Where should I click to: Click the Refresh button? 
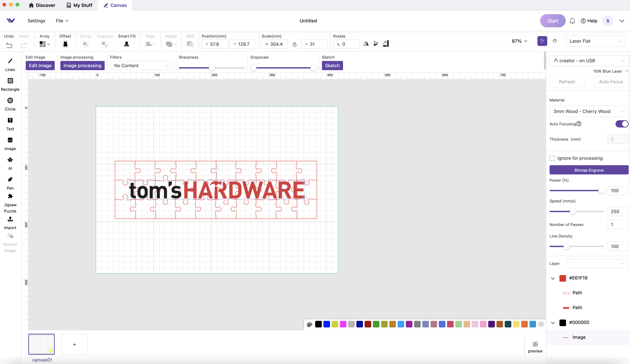point(567,82)
